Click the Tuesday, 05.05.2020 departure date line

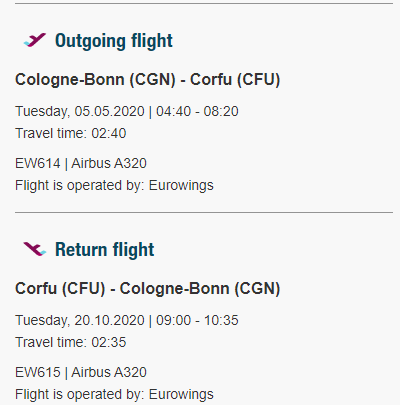coord(127,111)
